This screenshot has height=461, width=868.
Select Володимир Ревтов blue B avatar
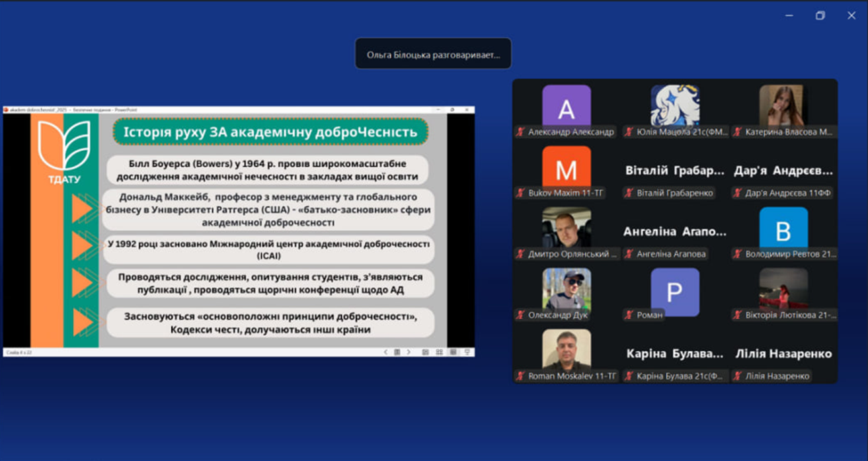[783, 228]
